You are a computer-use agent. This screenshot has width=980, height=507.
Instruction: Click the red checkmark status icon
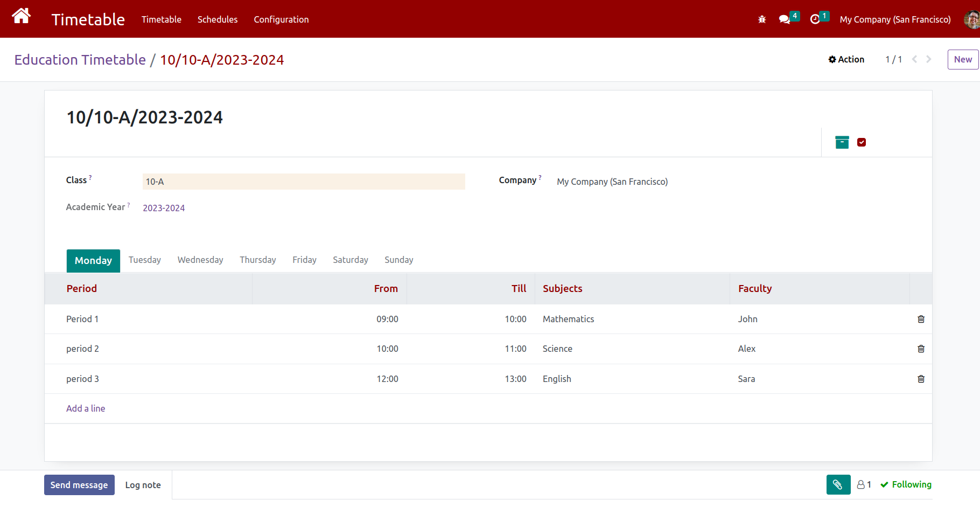pos(862,142)
